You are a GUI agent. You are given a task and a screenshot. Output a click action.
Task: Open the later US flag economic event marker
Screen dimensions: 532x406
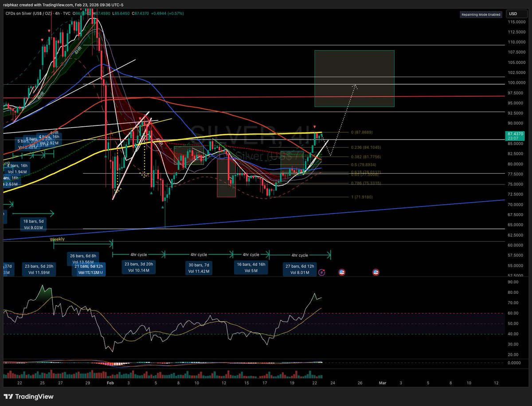pos(376,272)
